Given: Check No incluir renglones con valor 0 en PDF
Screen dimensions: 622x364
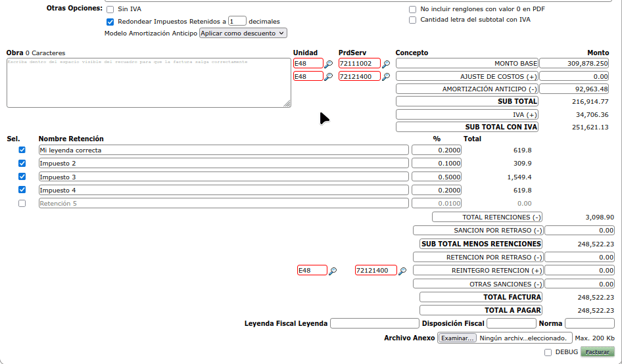Looking at the screenshot, I should 412,9.
